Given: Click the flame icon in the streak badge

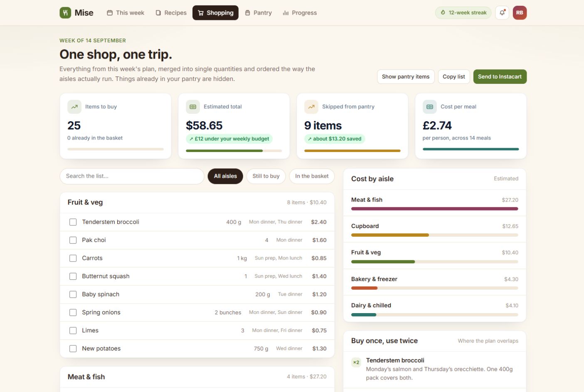Looking at the screenshot, I should click(443, 13).
